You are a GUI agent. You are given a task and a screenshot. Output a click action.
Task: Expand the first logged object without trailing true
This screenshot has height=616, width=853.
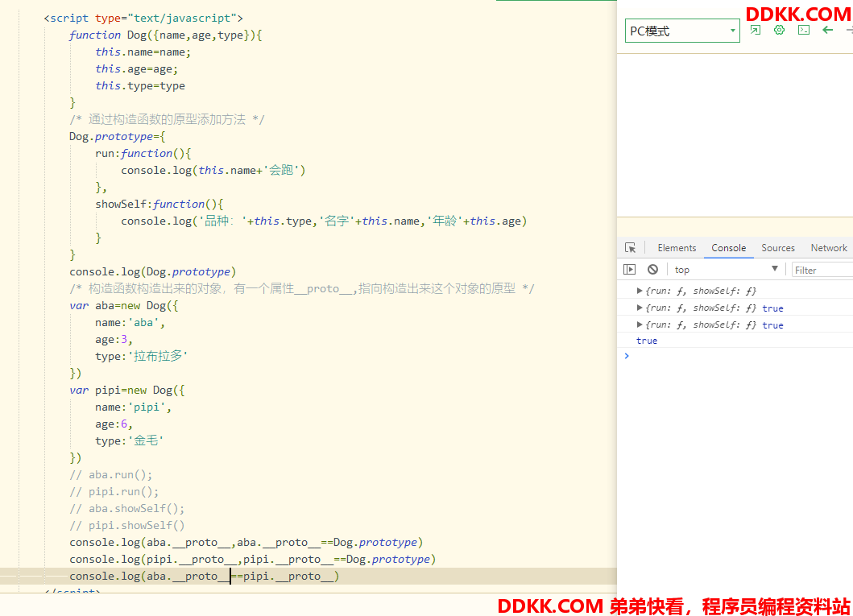[640, 291]
